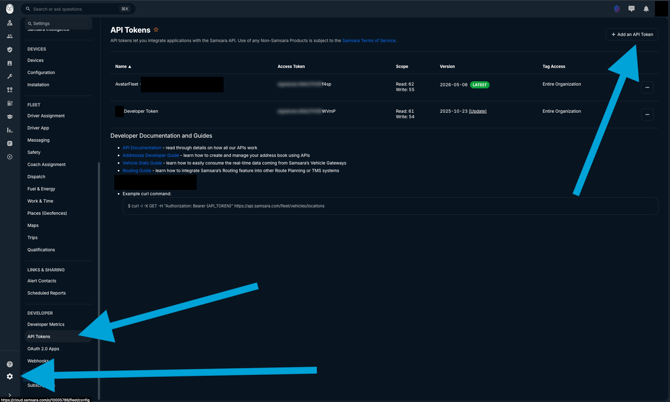The width and height of the screenshot is (670, 402).
Task: Click the settings sidebar scrollbar
Action: tap(99, 280)
